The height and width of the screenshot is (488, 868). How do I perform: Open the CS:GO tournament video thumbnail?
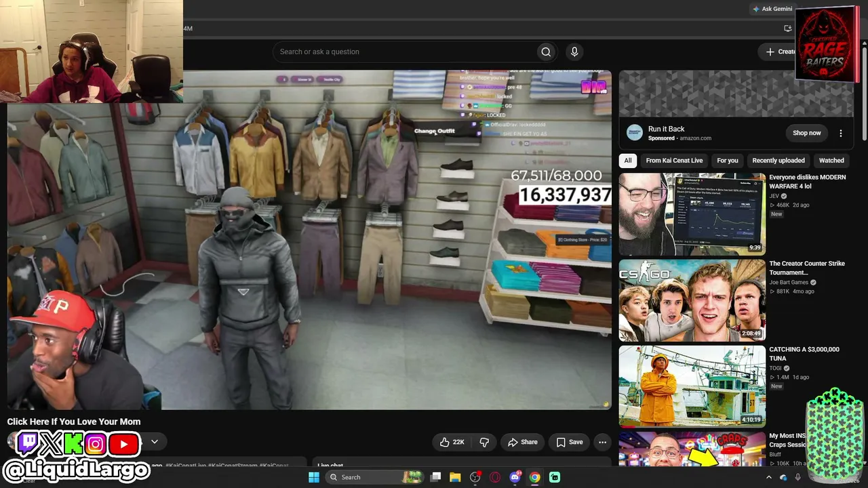tap(692, 300)
